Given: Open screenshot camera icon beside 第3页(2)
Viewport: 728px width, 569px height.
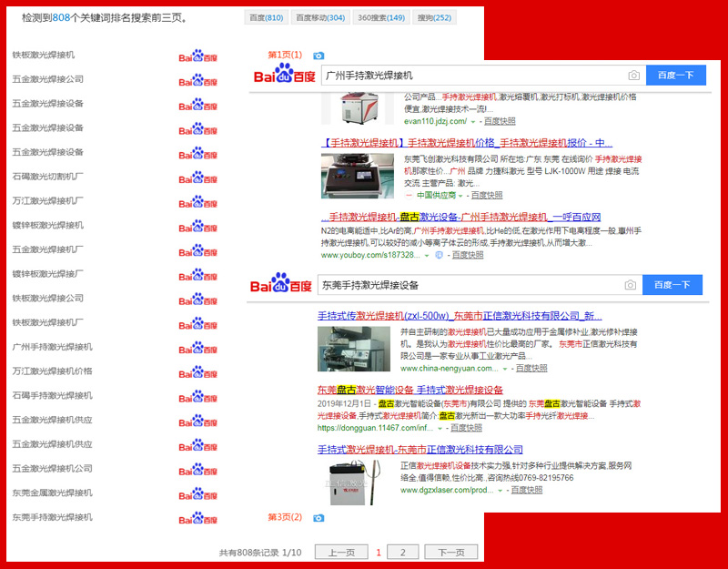Looking at the screenshot, I should click(318, 518).
